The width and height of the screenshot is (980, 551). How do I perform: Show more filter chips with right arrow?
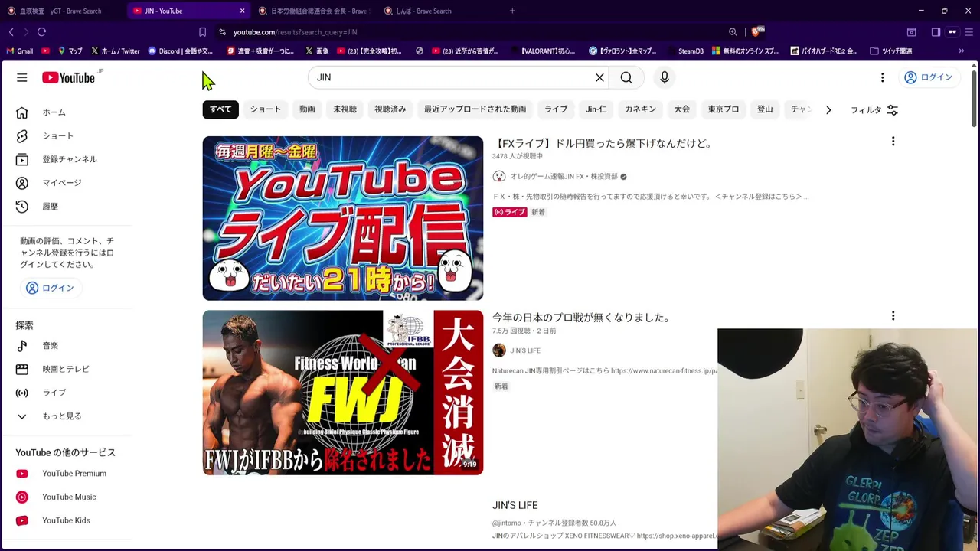tap(828, 110)
